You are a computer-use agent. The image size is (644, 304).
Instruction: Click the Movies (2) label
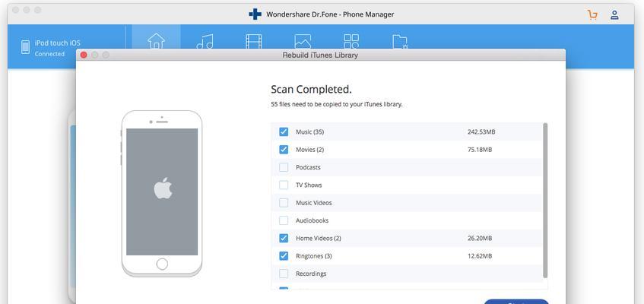309,150
